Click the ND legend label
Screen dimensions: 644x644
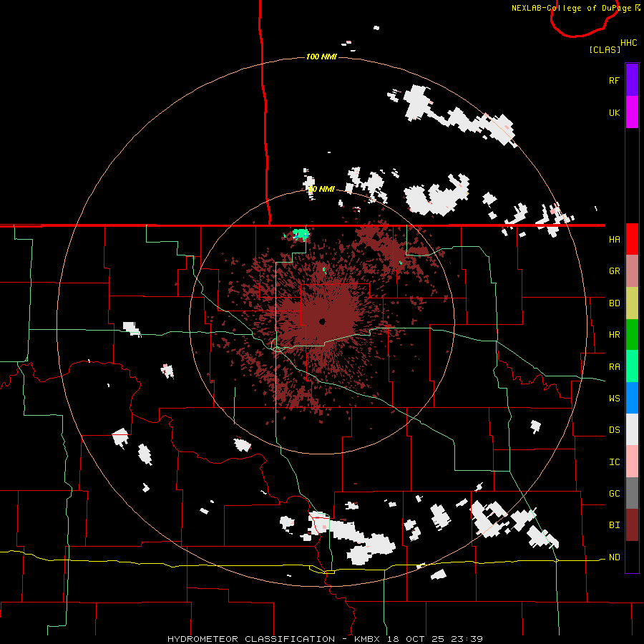614,557
